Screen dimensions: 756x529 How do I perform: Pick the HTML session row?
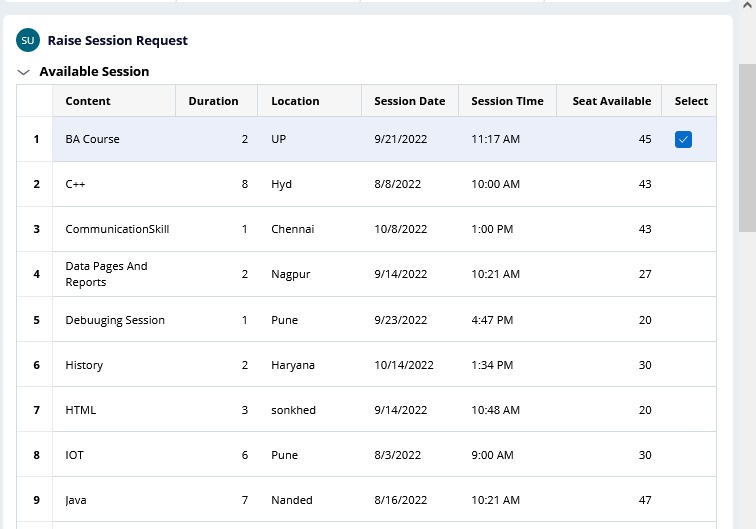click(x=81, y=410)
